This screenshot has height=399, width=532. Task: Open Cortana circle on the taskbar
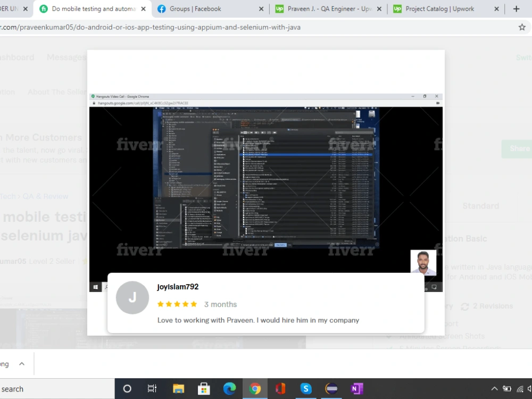tap(127, 389)
